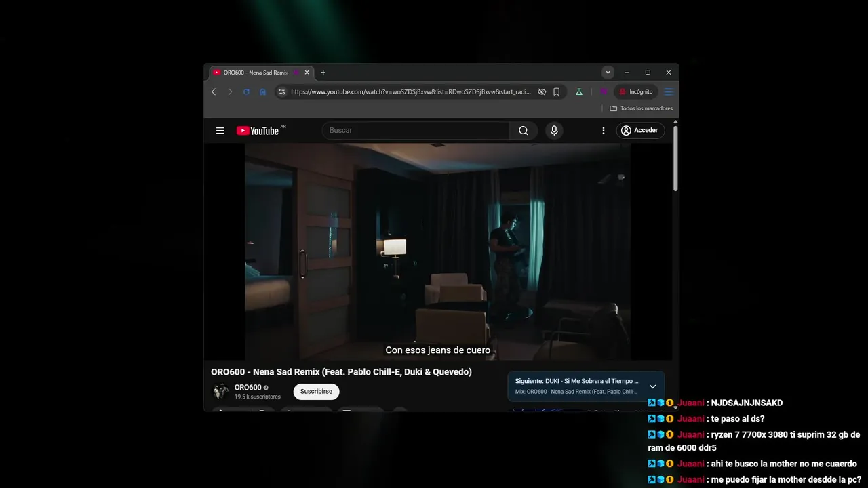Image resolution: width=868 pixels, height=488 pixels.
Task: Select the ORO600 - Nena Sad Remix tab
Action: [x=255, y=73]
